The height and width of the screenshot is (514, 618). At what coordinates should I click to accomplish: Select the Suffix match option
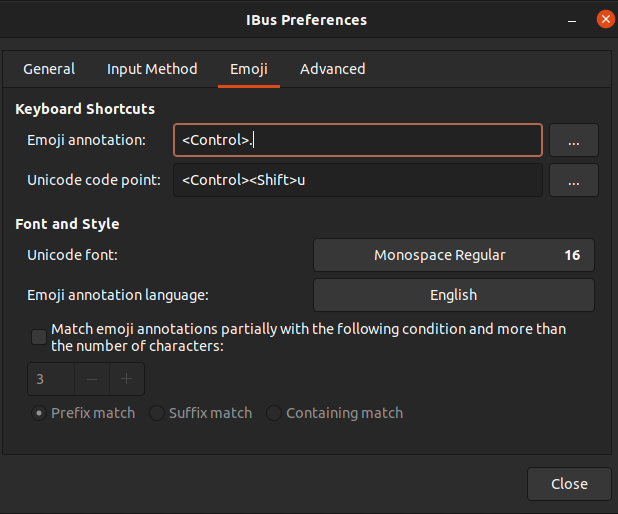157,413
